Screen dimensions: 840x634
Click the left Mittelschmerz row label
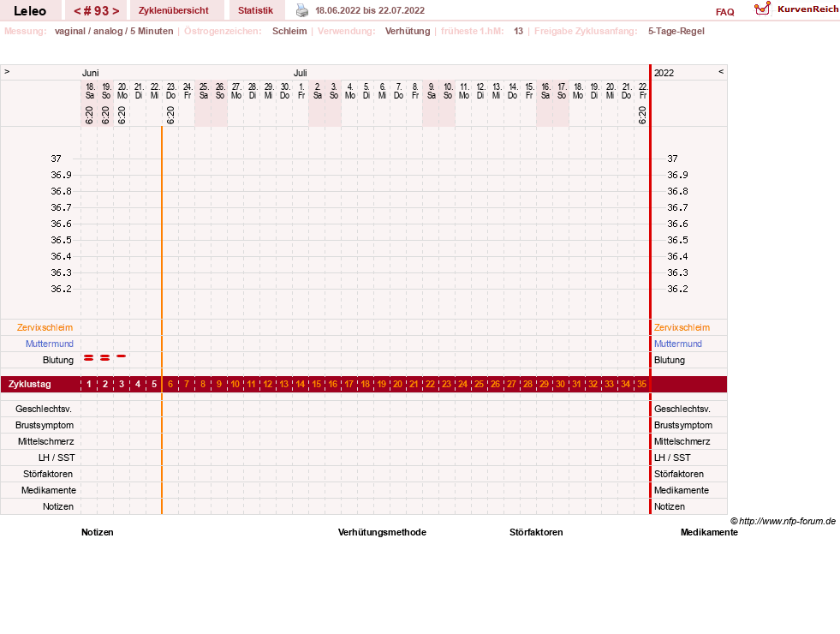coord(46,441)
